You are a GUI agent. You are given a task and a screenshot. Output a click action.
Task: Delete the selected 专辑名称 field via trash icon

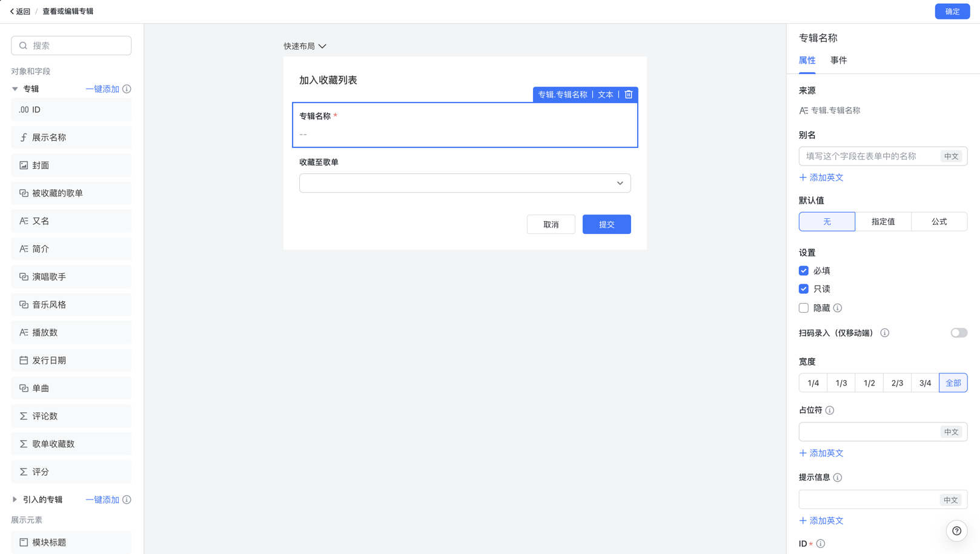click(x=629, y=95)
